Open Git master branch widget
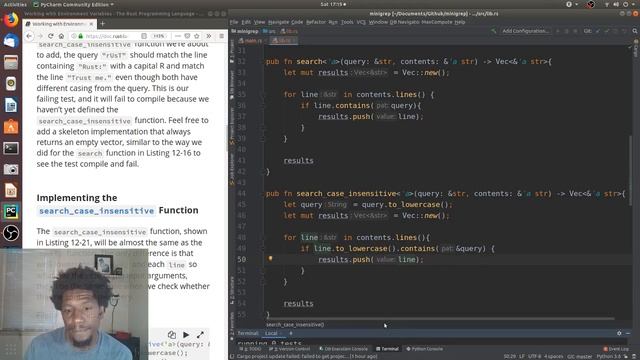 tap(579, 356)
